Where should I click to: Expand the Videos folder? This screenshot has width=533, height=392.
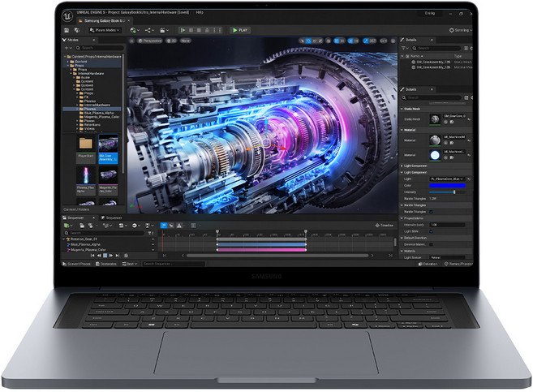(78, 129)
